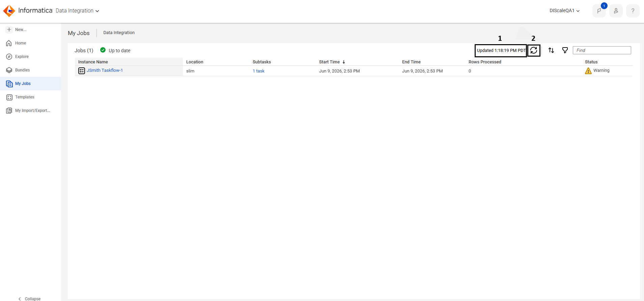This screenshot has height=301, width=644.
Task: Open the filter funnel icon
Action: [565, 50]
